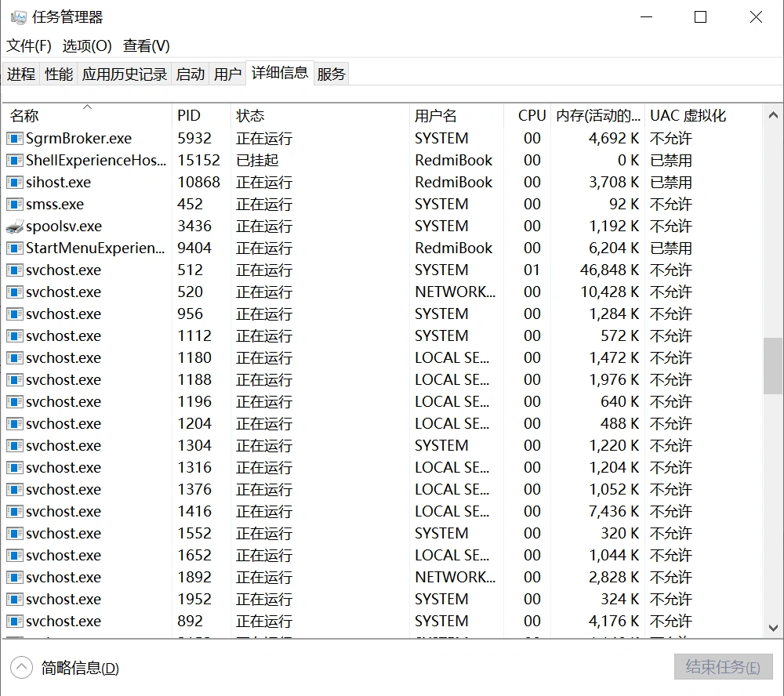Click icon of svchost.exe with PID 1952
Screen dimensions: 784x696
pyautogui.click(x=14, y=599)
